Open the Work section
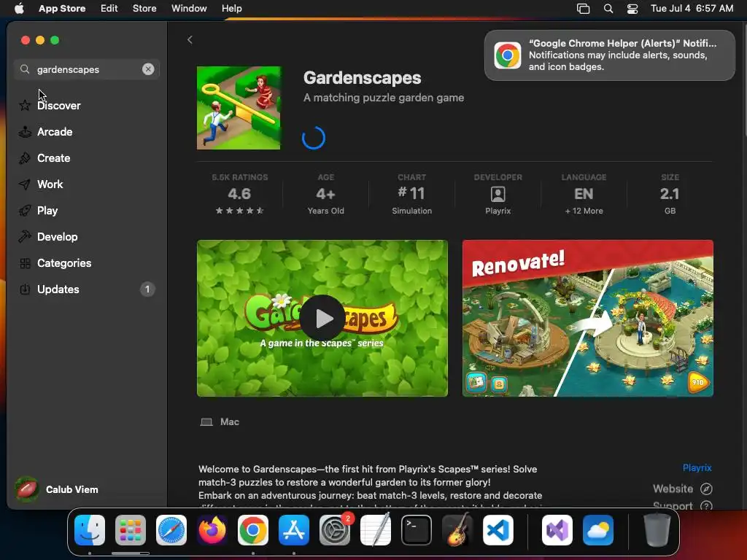Viewport: 747px width, 560px height. pos(86,184)
